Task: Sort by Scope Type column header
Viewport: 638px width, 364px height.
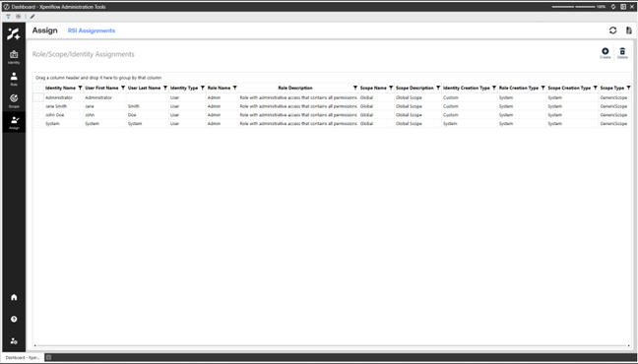Action: (612, 88)
